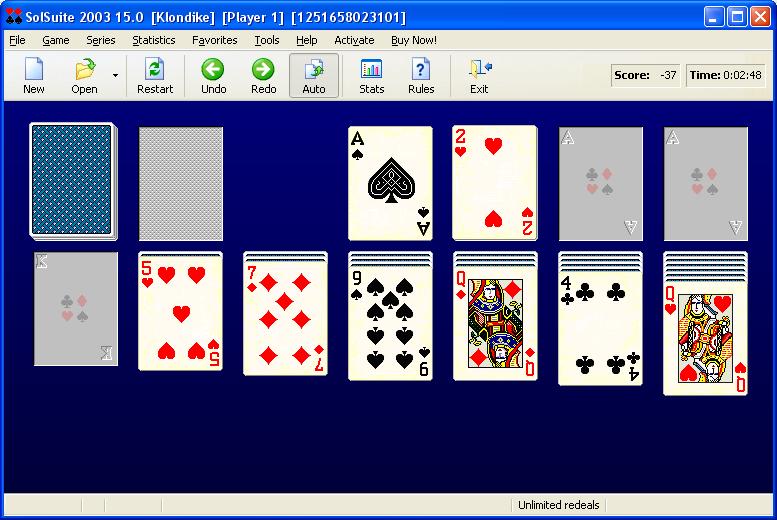777x520 pixels.
Task: Open the File menu
Action: pyautogui.click(x=17, y=40)
